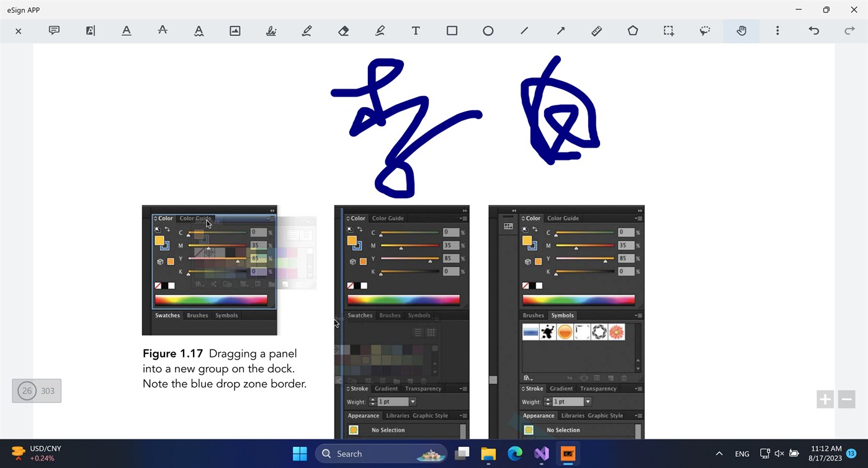Select the Ellipse shape tool

click(x=488, y=30)
